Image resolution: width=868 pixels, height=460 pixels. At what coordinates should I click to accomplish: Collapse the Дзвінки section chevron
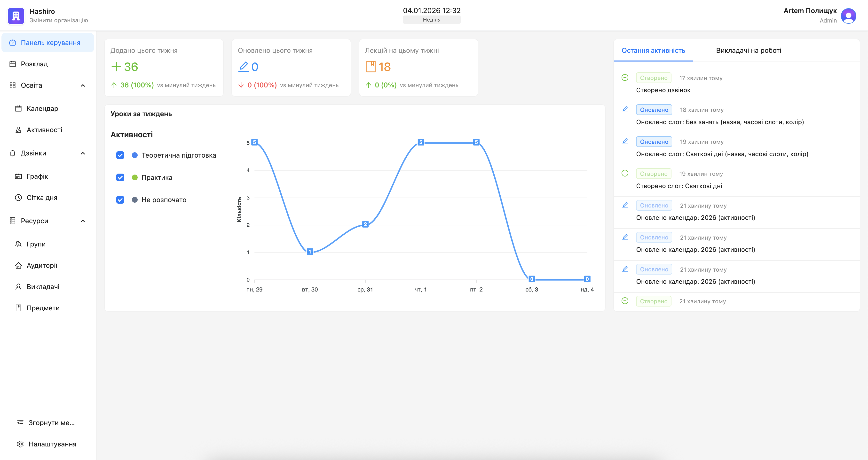point(83,153)
